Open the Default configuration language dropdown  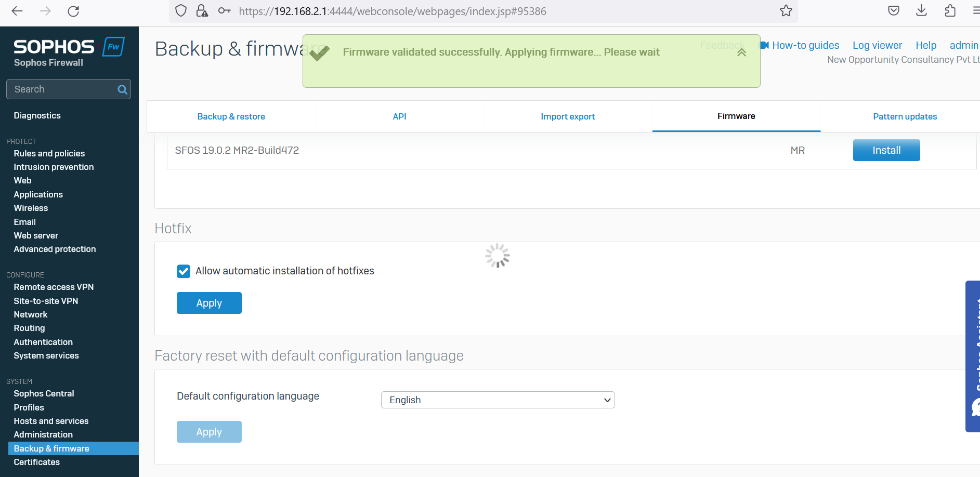(x=498, y=400)
